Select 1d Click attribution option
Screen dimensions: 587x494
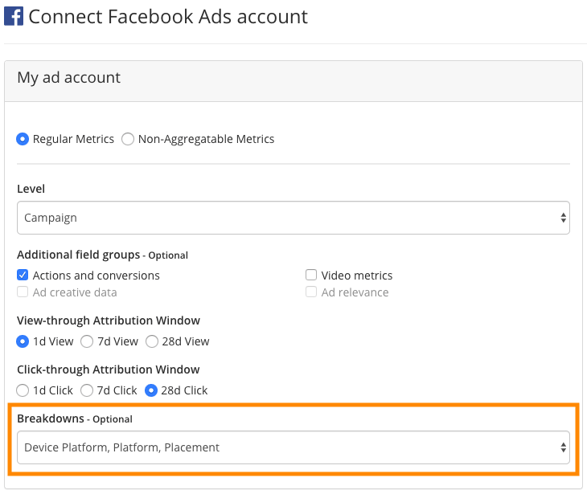click(x=22, y=390)
